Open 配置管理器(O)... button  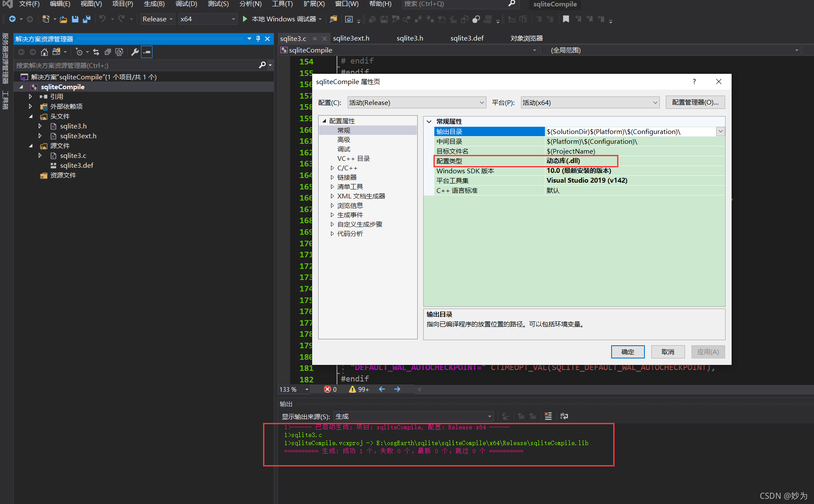coord(695,102)
